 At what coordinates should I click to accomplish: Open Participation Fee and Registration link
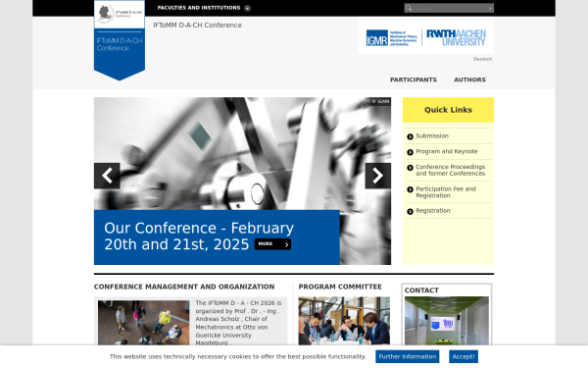coord(446,192)
